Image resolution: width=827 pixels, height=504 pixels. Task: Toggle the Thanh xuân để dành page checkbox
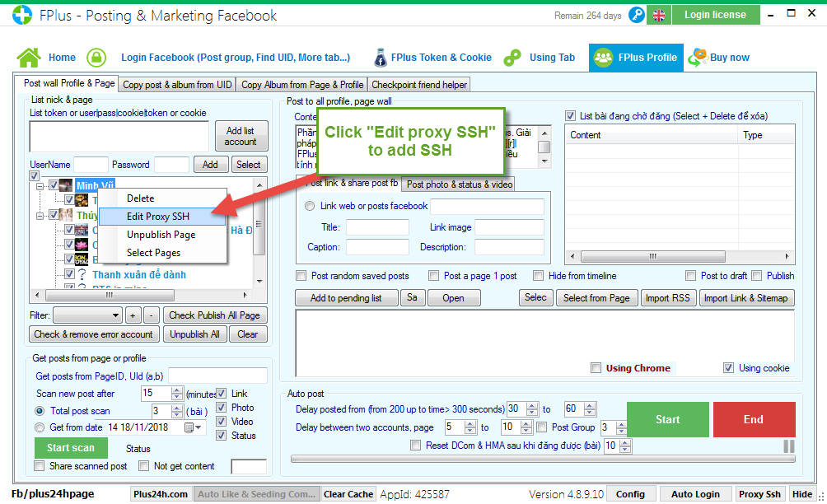pyautogui.click(x=69, y=274)
